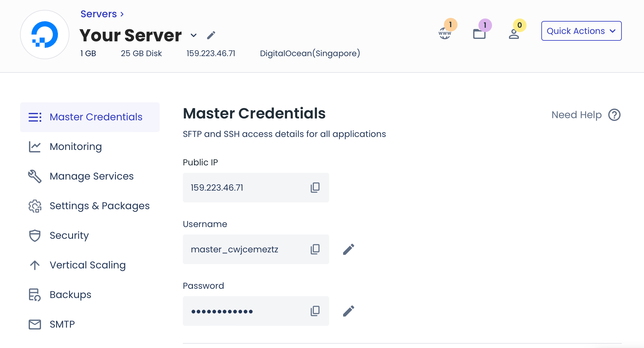The height and width of the screenshot is (348, 644).
Task: Copy the password field value
Action: (315, 311)
